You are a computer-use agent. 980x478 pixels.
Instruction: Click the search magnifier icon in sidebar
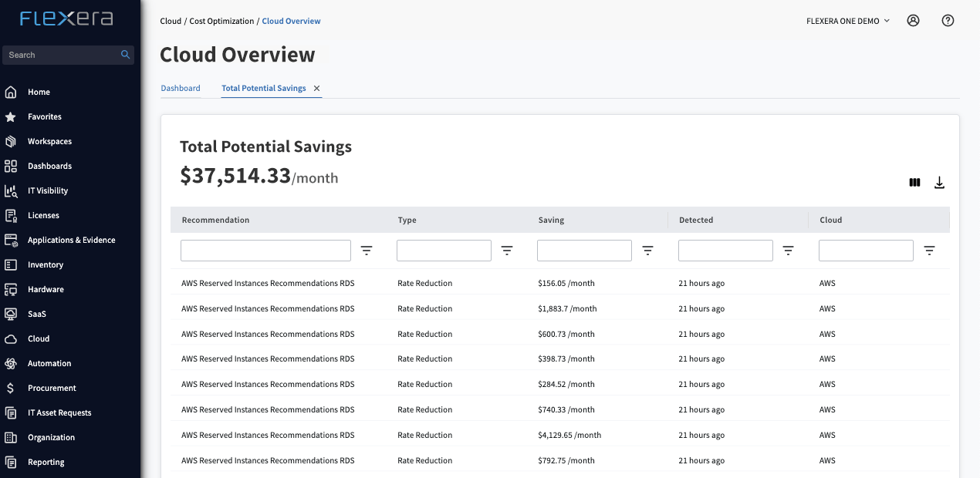[x=125, y=55]
